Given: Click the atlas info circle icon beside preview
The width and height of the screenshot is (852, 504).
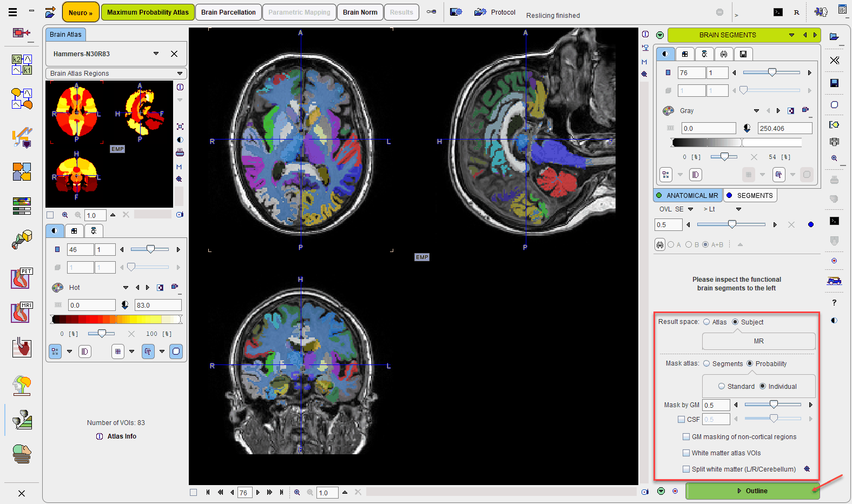Looking at the screenshot, I should (x=180, y=87).
